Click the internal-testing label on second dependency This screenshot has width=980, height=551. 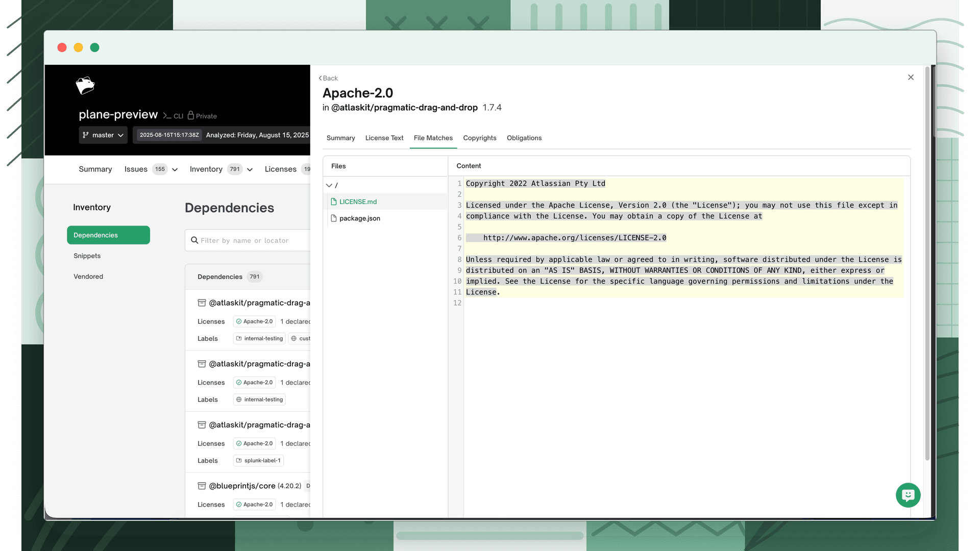tap(259, 399)
